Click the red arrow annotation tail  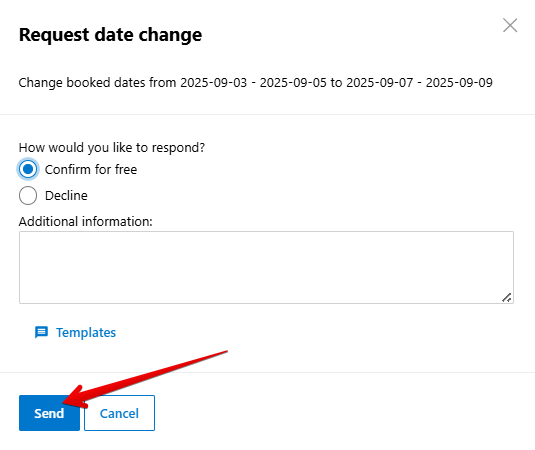[223, 353]
